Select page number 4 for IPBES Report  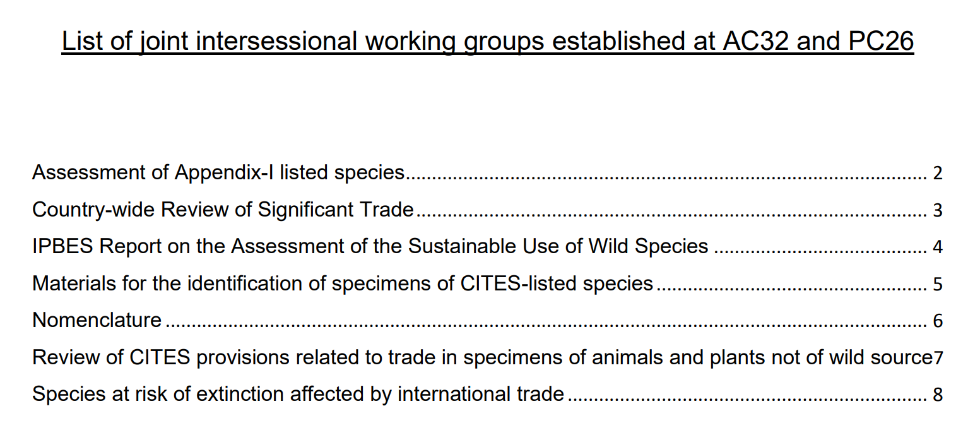(x=937, y=247)
